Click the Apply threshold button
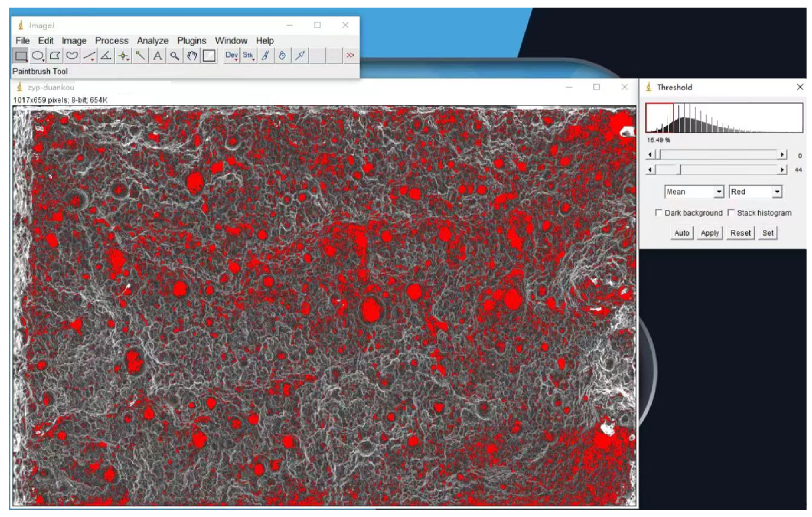The height and width of the screenshot is (517, 812). pyautogui.click(x=710, y=233)
